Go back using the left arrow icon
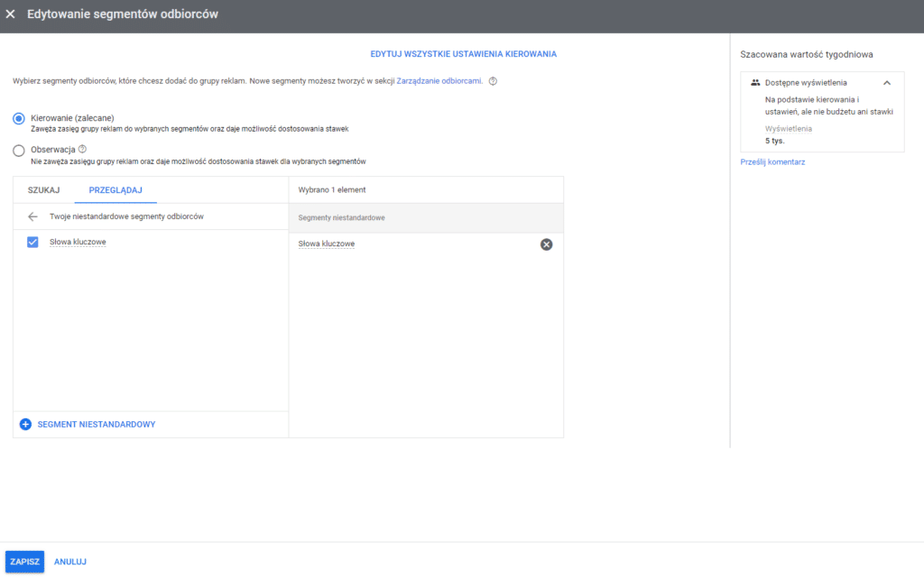Image resolution: width=924 pixels, height=578 pixels. [32, 216]
